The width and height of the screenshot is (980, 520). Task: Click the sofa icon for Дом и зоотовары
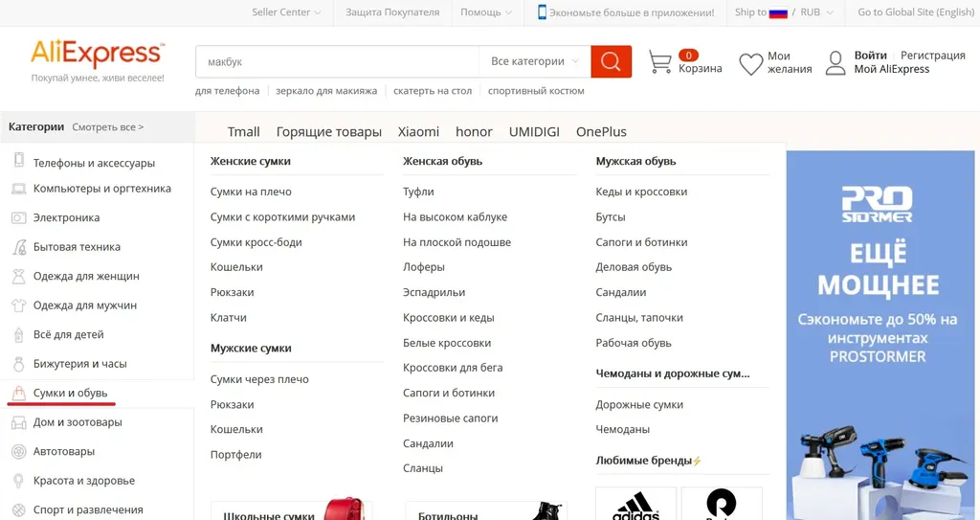19,422
